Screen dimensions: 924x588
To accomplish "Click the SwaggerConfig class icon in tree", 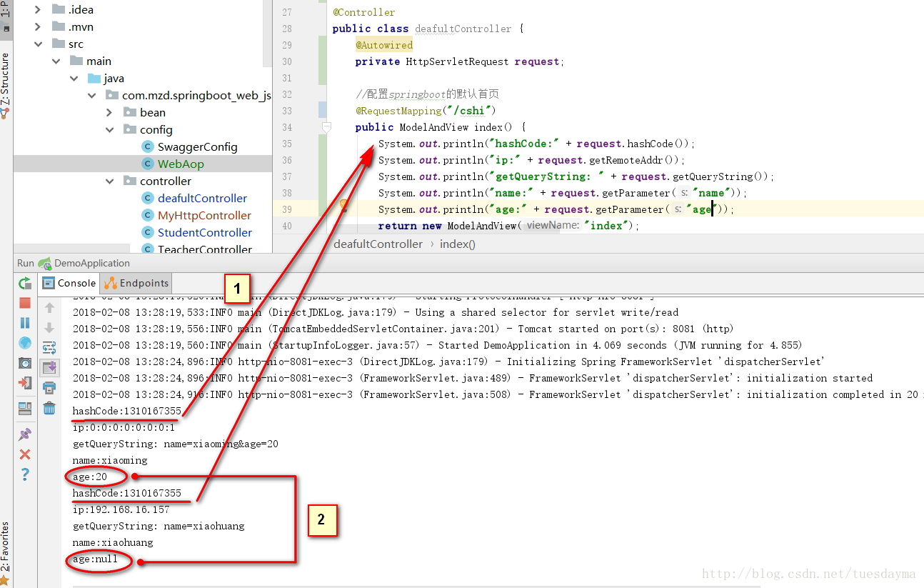I will (x=148, y=146).
